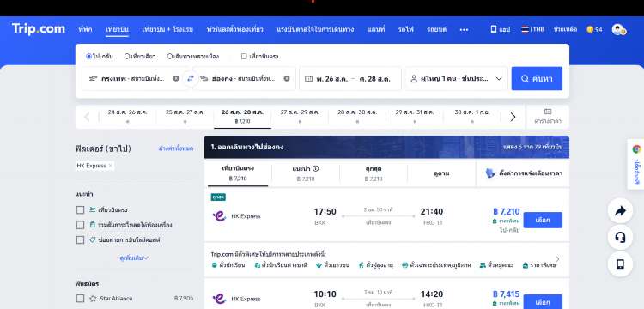The height and width of the screenshot is (309, 644).
Task: Open customer support headset button
Action: coord(620,238)
